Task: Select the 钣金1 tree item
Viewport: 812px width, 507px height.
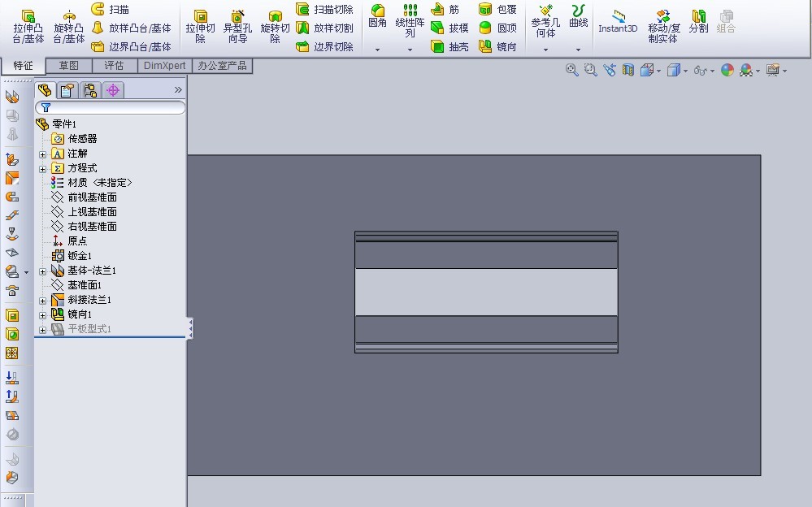Action: [72, 256]
